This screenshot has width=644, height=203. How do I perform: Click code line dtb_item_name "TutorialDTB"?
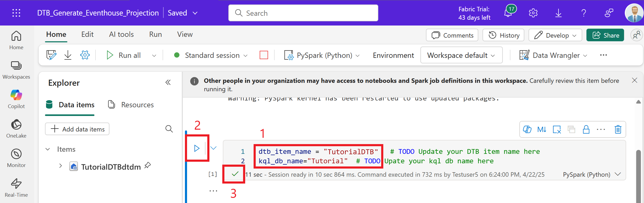318,151
